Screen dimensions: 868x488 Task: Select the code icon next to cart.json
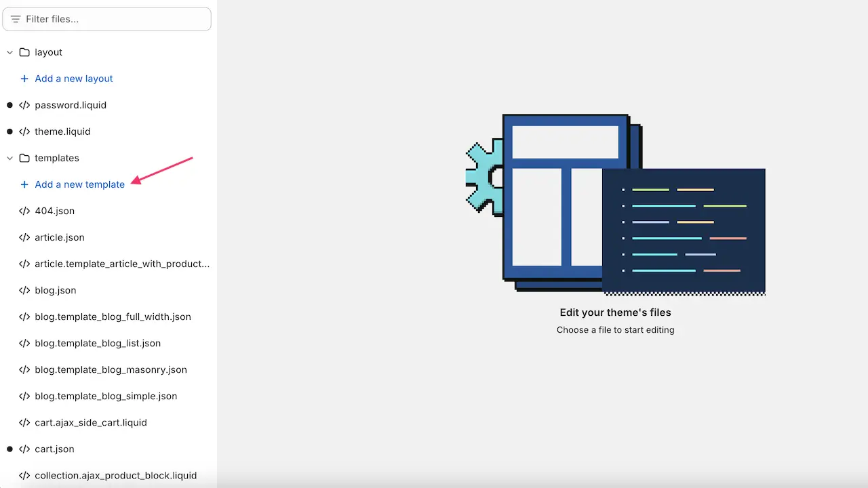pyautogui.click(x=24, y=449)
